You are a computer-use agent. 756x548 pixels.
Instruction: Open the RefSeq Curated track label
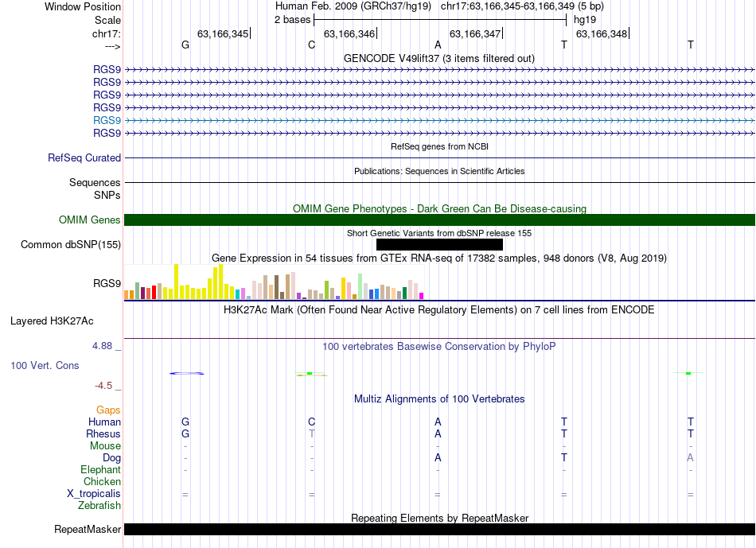click(84, 158)
